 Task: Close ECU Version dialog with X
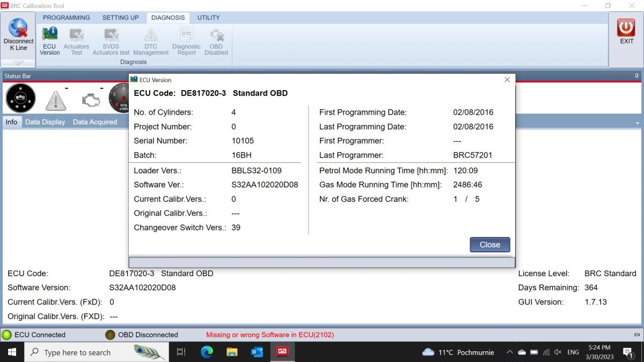507,79
